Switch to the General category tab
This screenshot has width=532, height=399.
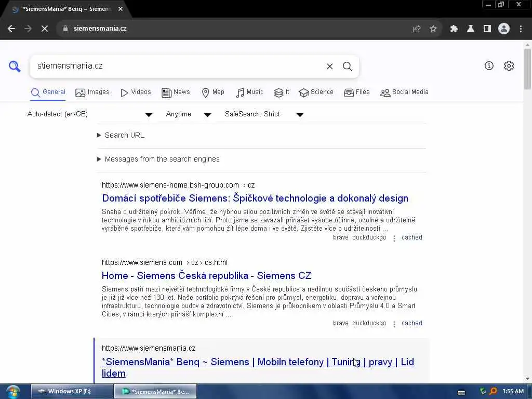pos(48,92)
